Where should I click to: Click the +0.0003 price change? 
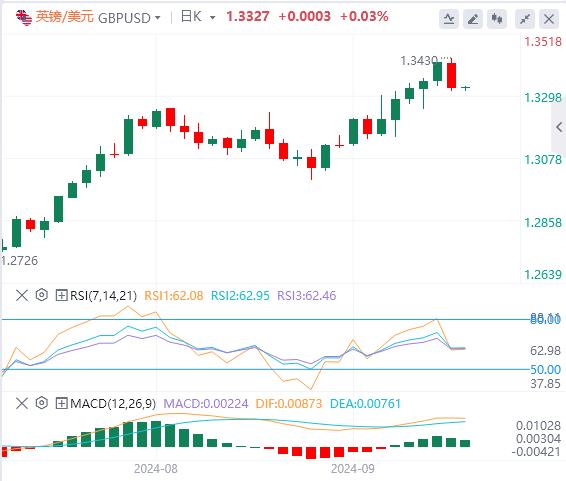coord(304,17)
